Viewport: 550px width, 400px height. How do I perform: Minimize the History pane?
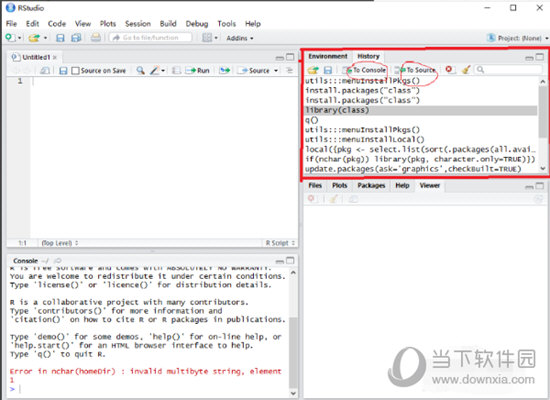(529, 58)
